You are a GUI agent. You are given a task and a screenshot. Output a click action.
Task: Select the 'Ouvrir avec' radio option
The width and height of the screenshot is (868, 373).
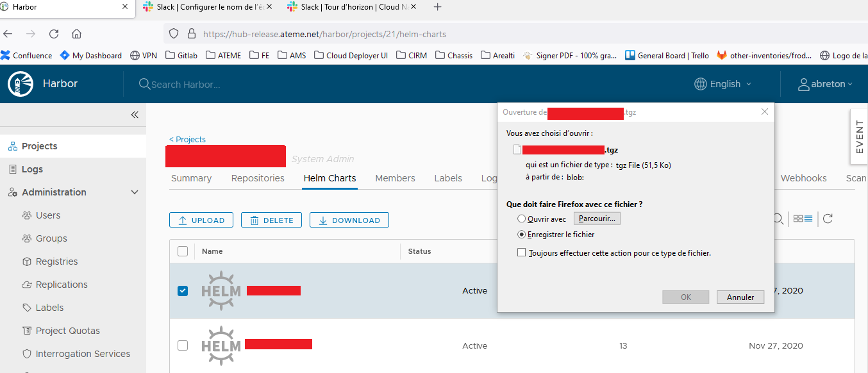pyautogui.click(x=521, y=219)
